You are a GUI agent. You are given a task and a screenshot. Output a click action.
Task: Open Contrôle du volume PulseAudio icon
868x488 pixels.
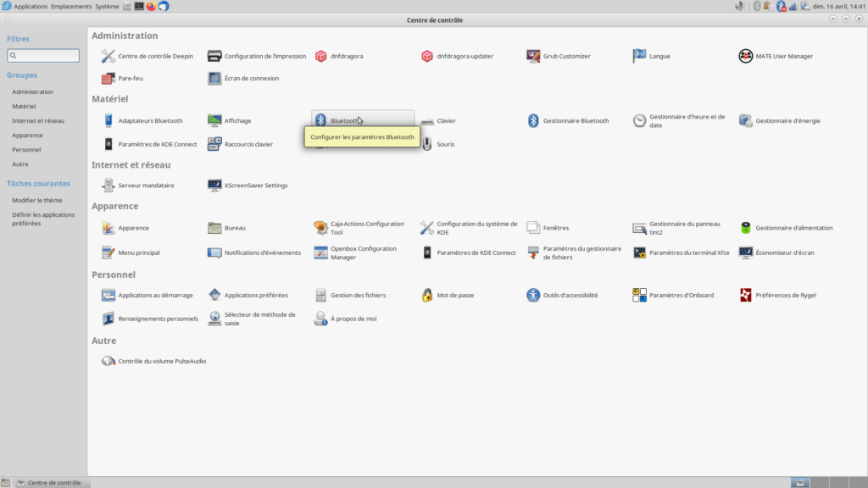click(x=108, y=361)
